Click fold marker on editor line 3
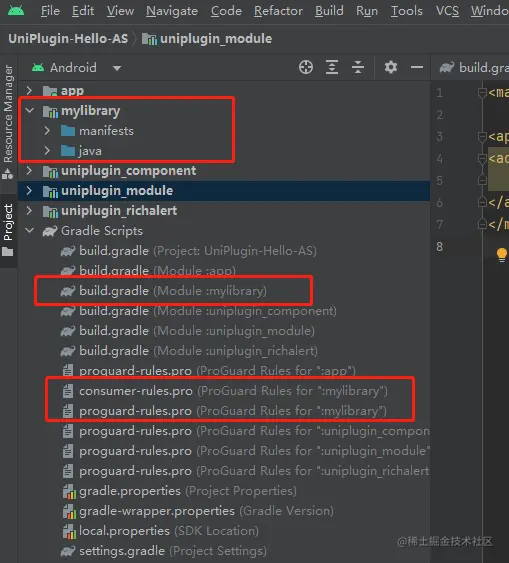The image size is (509, 563). click(482, 136)
